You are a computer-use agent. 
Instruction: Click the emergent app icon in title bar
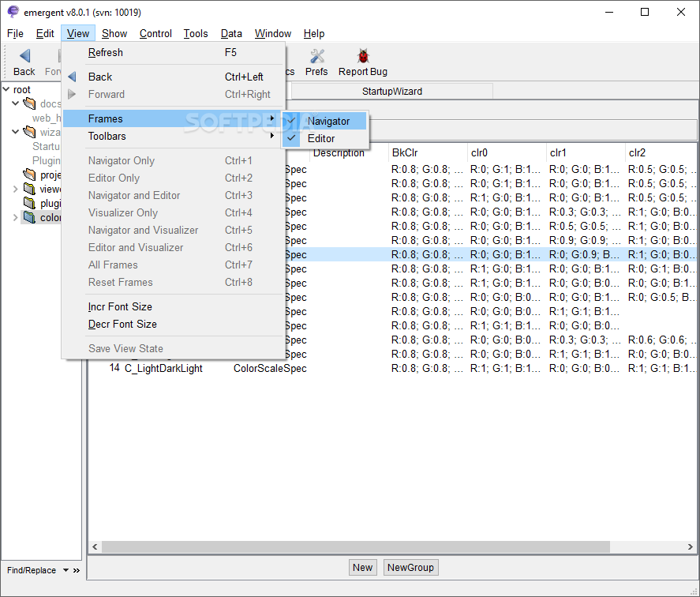(13, 12)
